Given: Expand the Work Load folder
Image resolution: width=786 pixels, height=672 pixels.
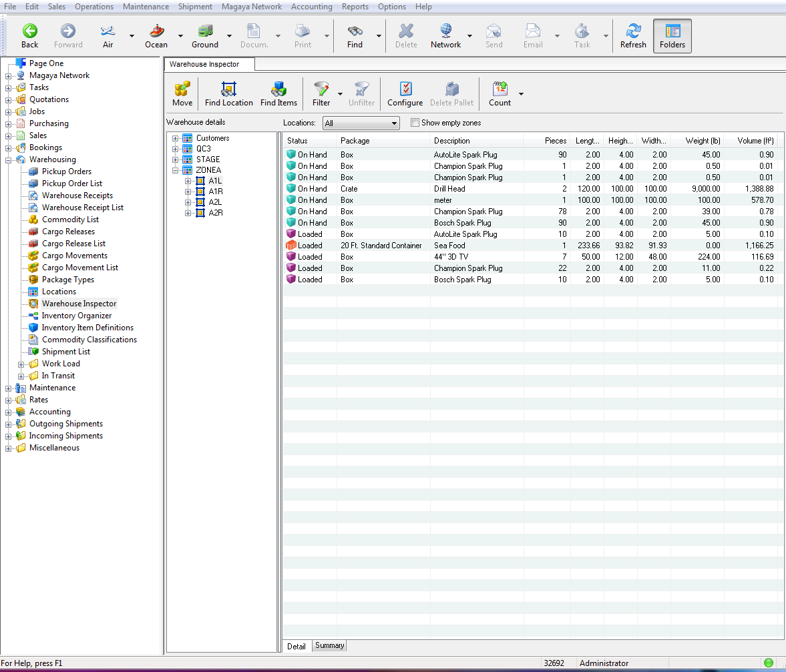Looking at the screenshot, I should 21,364.
